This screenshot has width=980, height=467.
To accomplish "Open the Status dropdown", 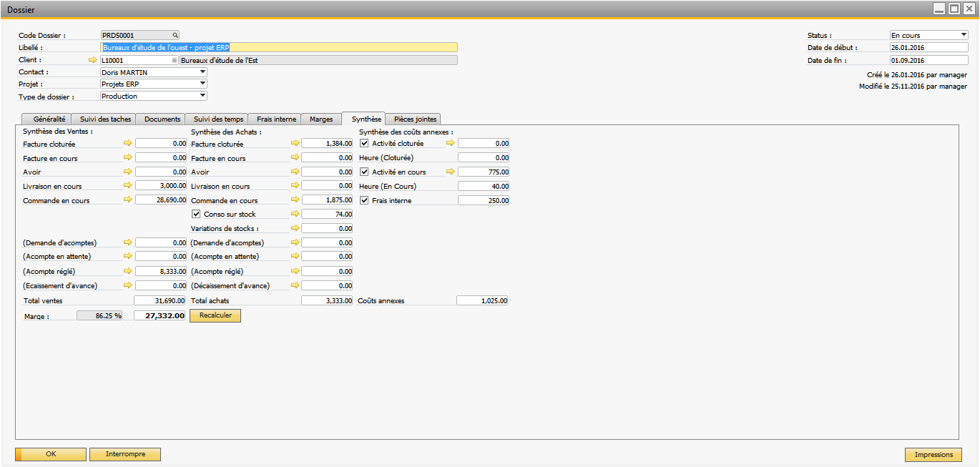I will pyautogui.click(x=964, y=35).
